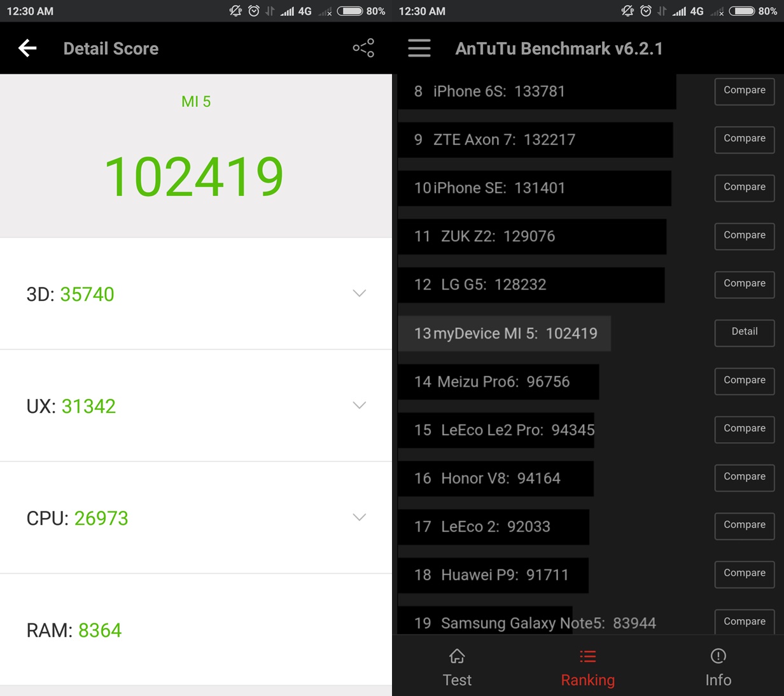Viewport: 784px width, 696px height.
Task: Click the battery icon in left status bar
Action: coord(350,11)
